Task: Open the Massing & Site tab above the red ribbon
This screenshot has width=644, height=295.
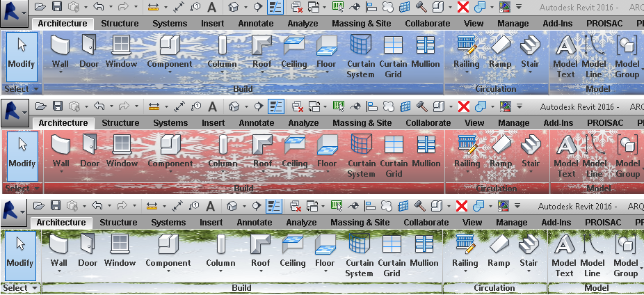Action: click(x=362, y=123)
